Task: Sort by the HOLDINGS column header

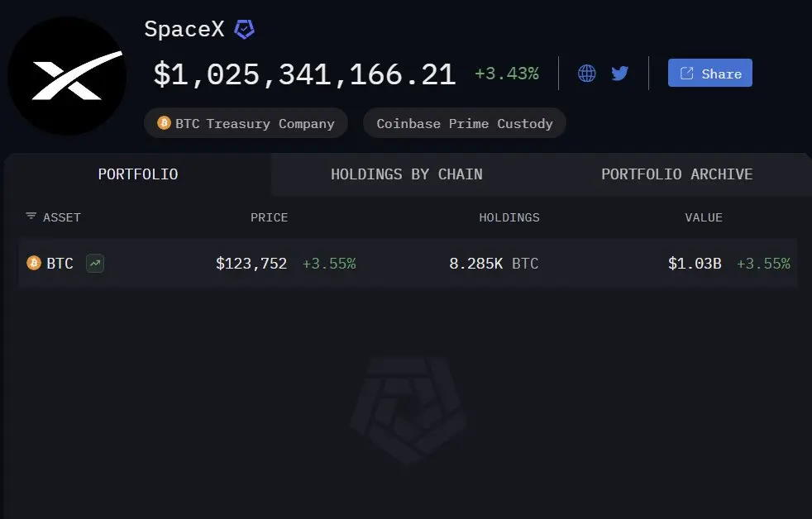Action: tap(509, 217)
